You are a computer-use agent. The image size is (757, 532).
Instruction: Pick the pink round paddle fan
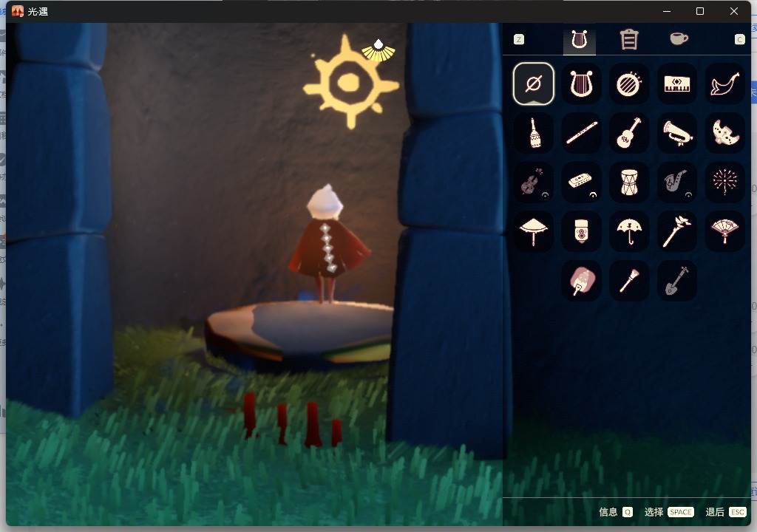coord(581,281)
